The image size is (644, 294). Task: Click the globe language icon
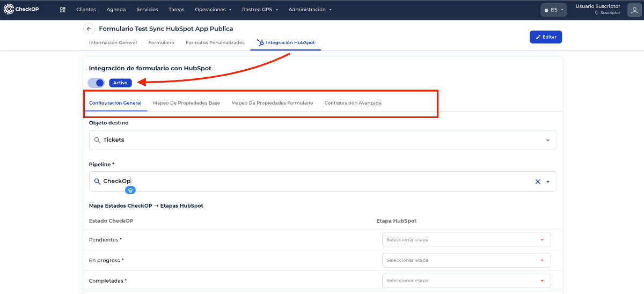click(546, 10)
